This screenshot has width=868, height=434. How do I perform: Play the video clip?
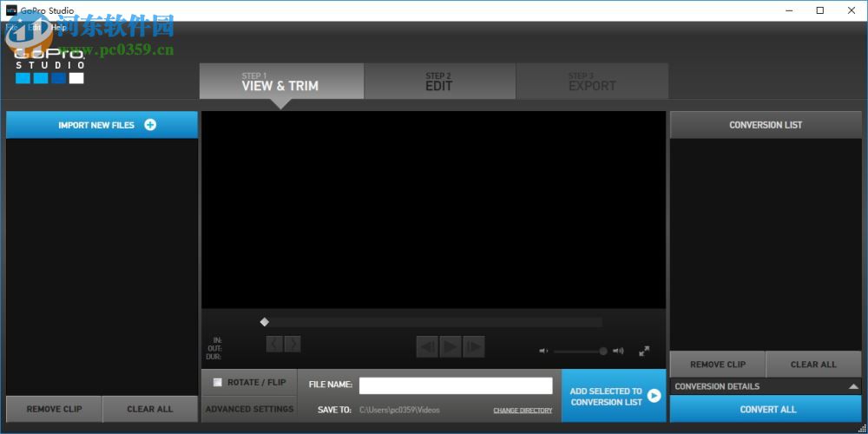[x=450, y=346]
